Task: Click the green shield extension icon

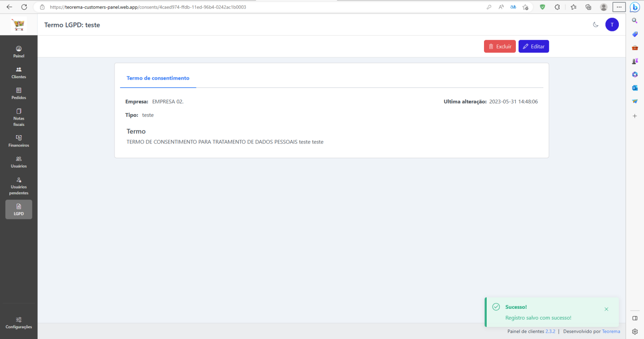Action: [542, 7]
